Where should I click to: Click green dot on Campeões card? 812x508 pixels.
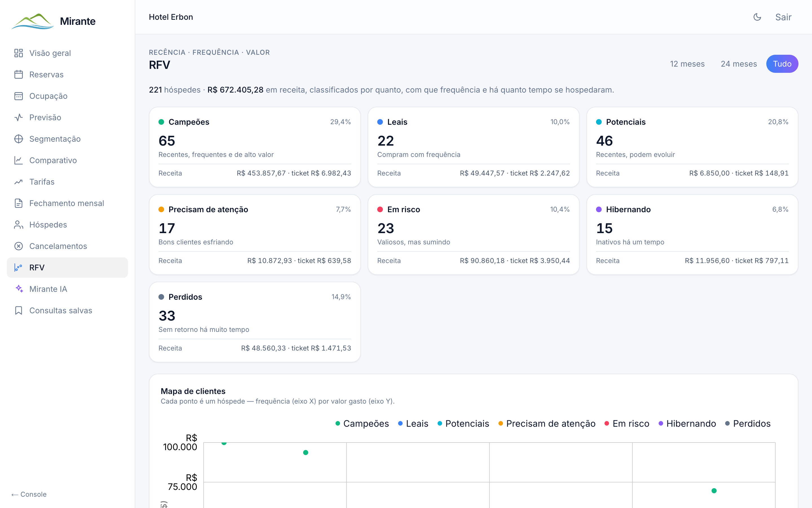click(161, 122)
